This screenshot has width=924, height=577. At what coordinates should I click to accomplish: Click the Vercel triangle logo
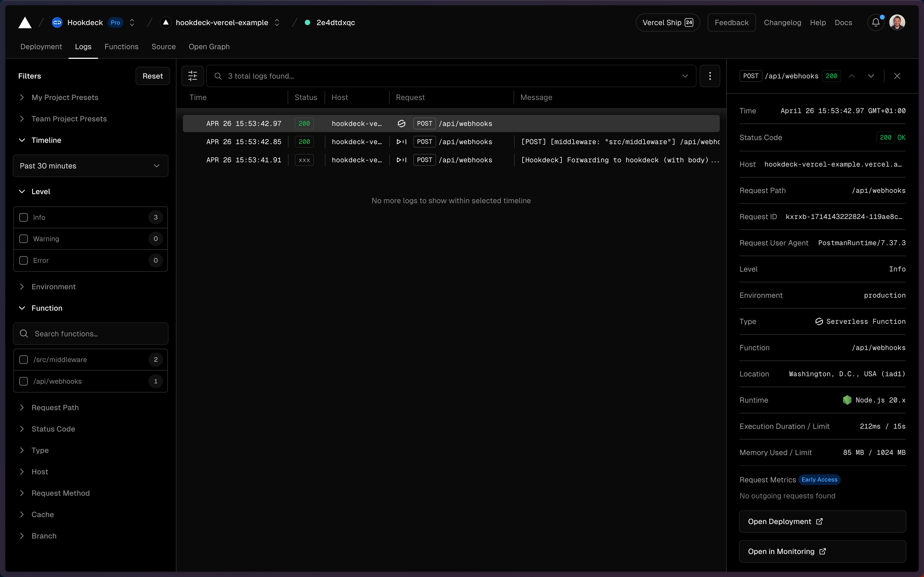pyautogui.click(x=25, y=22)
